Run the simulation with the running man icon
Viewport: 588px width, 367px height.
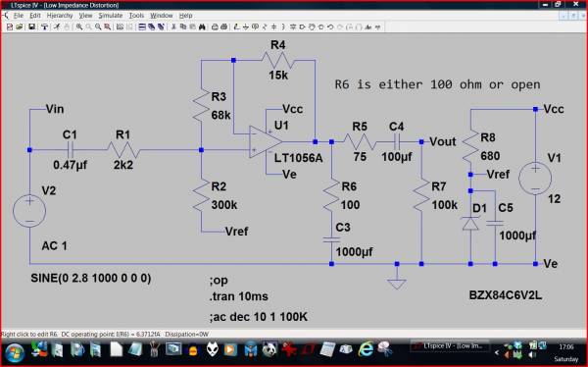(x=57, y=27)
